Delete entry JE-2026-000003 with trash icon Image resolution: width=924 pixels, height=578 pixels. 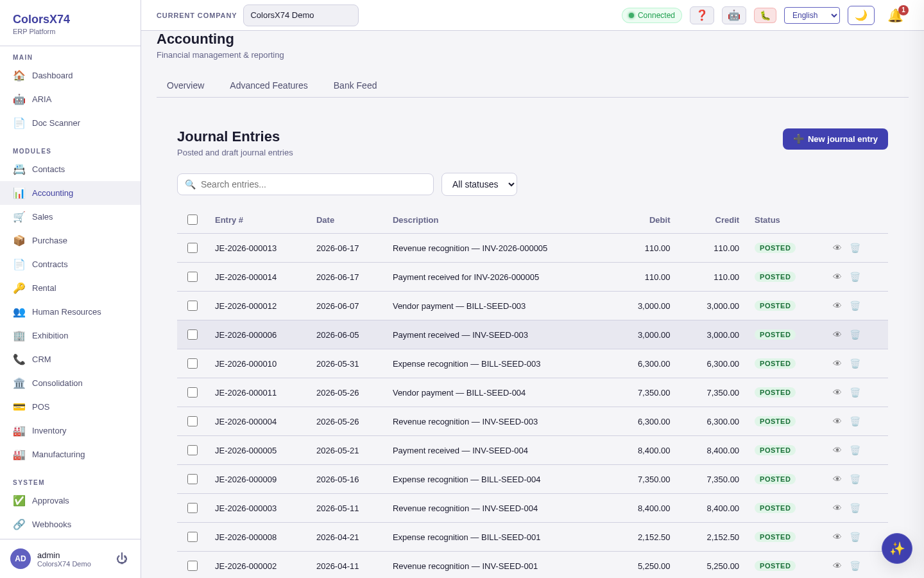coord(855,508)
